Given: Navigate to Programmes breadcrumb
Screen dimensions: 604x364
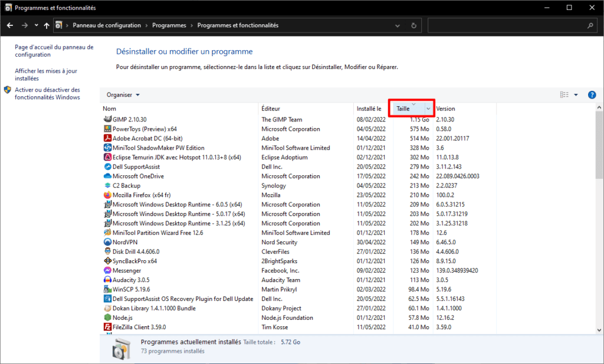Looking at the screenshot, I should coord(169,25).
